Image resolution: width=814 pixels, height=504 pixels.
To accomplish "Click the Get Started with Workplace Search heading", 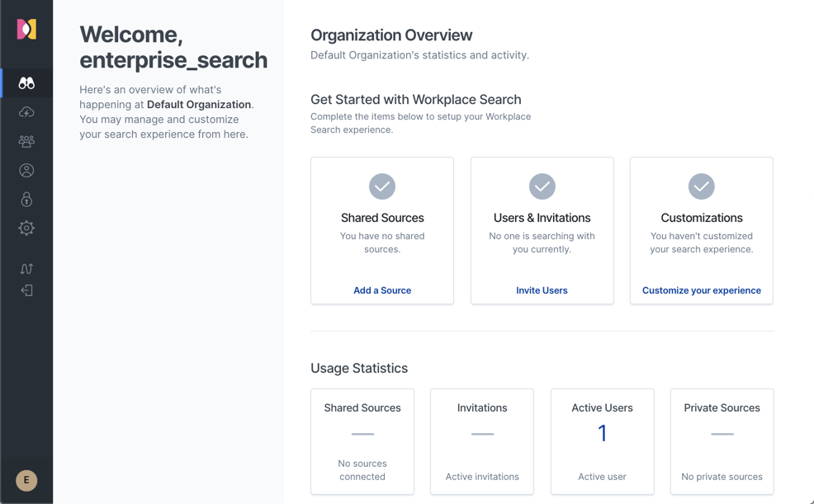I will (416, 100).
